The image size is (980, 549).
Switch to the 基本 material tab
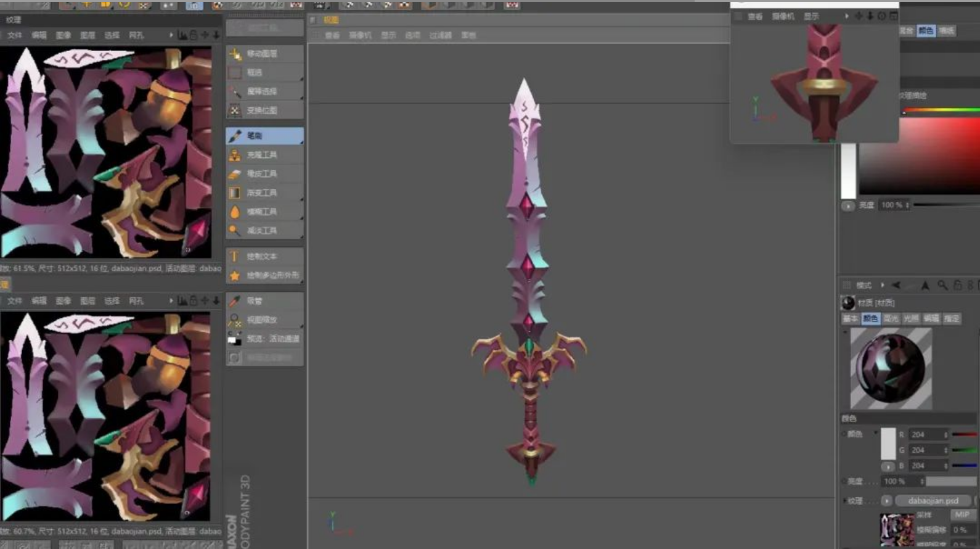click(850, 318)
